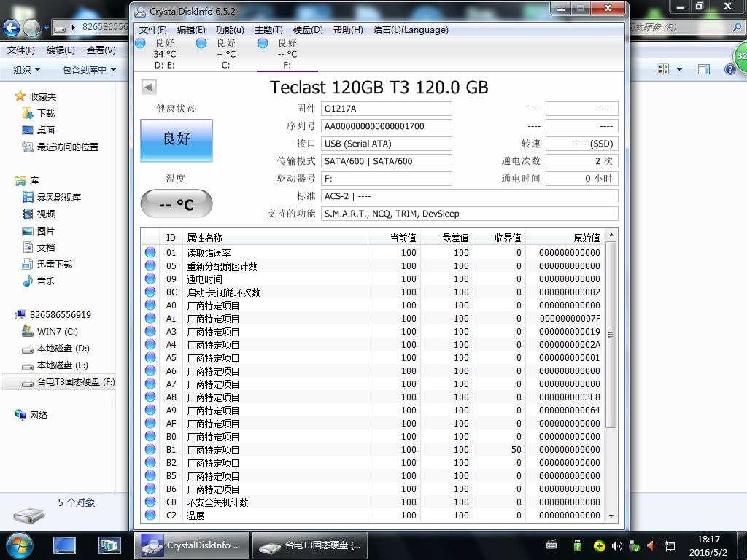Expand the 包含到库中 dropdown
The image size is (747, 560).
(x=89, y=69)
